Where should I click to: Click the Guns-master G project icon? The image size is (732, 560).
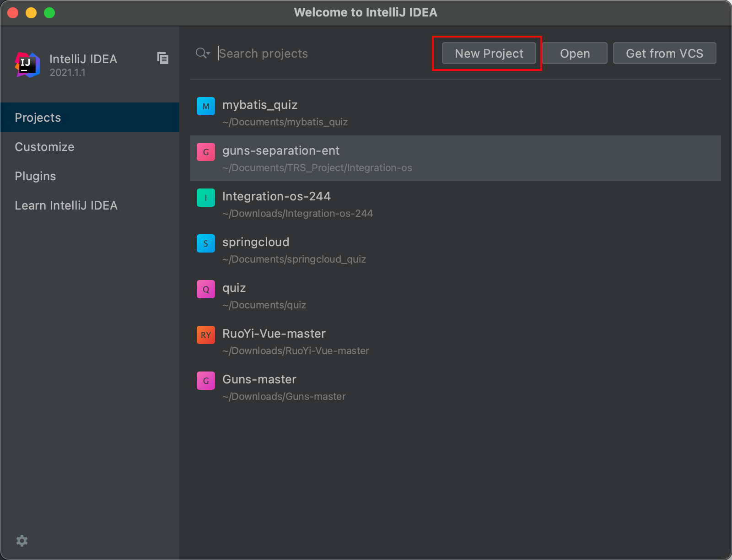(x=206, y=381)
